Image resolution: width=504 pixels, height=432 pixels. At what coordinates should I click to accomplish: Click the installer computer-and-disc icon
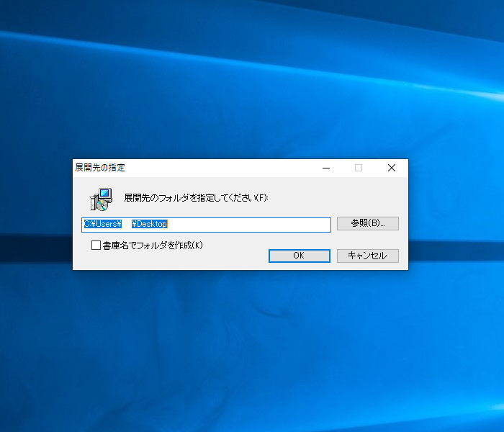point(101,199)
